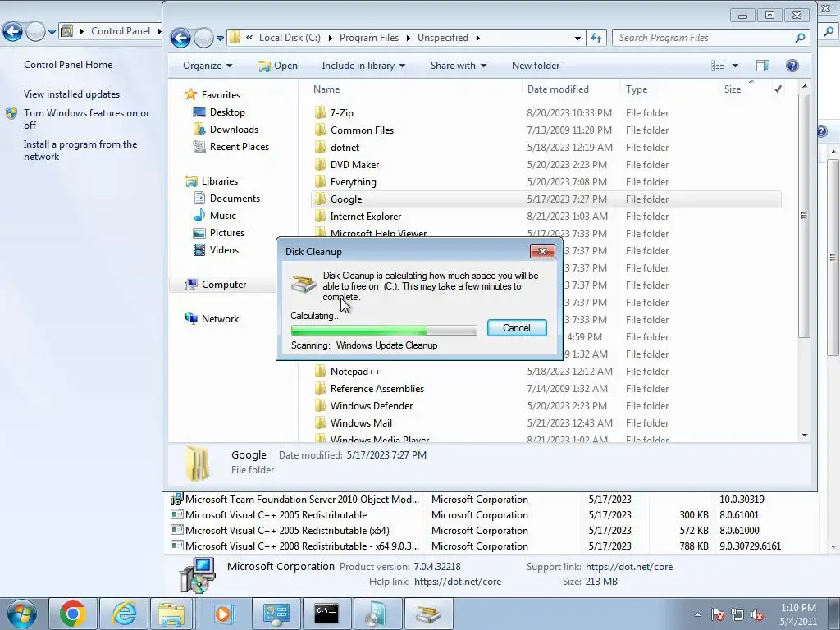
Task: Click Control Panel Home link
Action: (x=68, y=64)
